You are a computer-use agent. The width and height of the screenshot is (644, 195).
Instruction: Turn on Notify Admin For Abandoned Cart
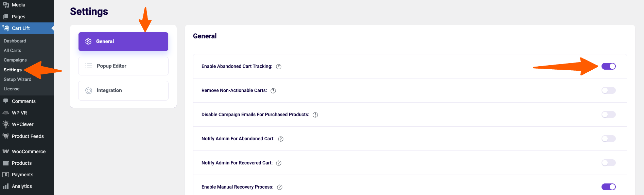point(609,139)
